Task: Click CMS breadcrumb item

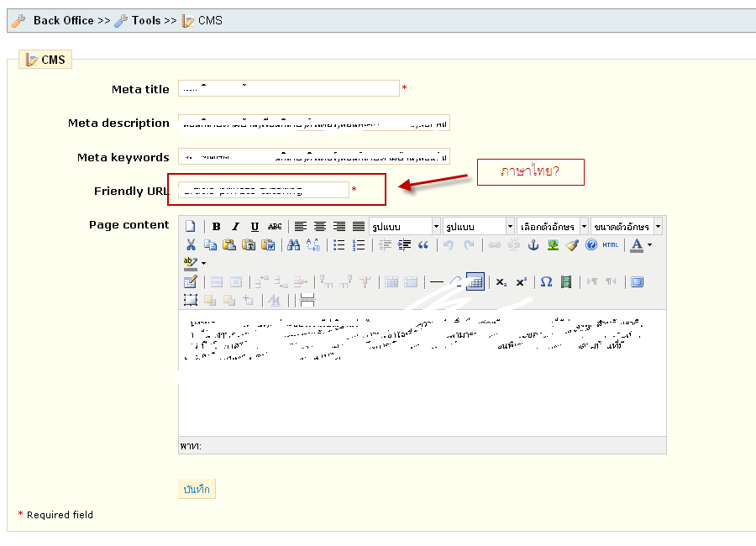Action: (x=210, y=20)
